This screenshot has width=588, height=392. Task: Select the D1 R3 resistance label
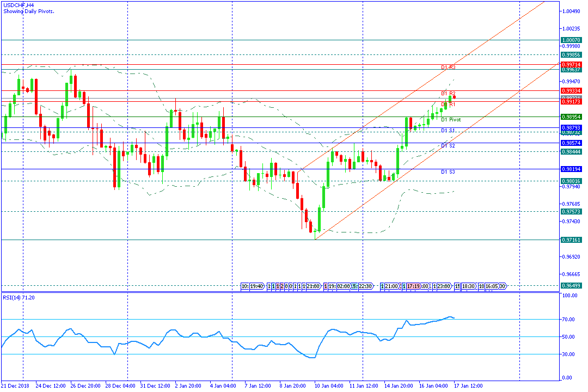pos(448,68)
